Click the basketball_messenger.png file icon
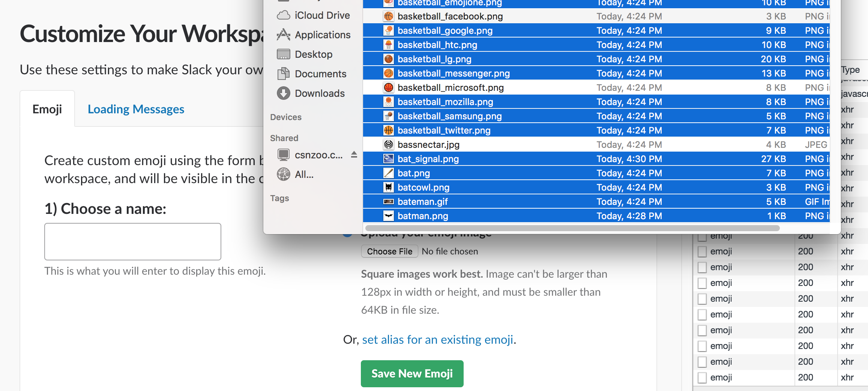Screen dimensions: 868x391 click(389, 74)
